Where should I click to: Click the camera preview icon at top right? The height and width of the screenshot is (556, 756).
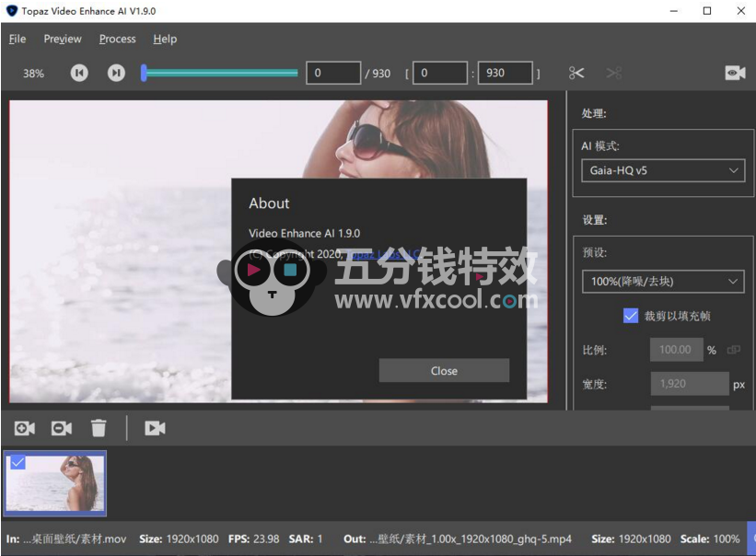735,73
